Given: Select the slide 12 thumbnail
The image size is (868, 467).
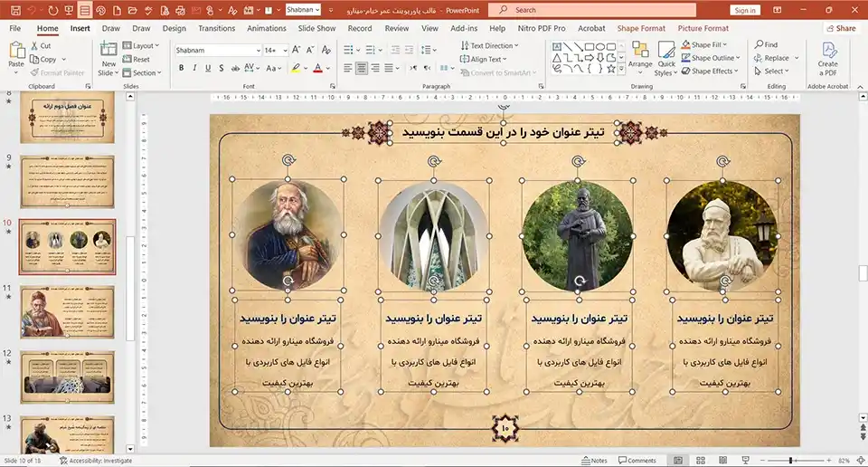Looking at the screenshot, I should tap(68, 376).
